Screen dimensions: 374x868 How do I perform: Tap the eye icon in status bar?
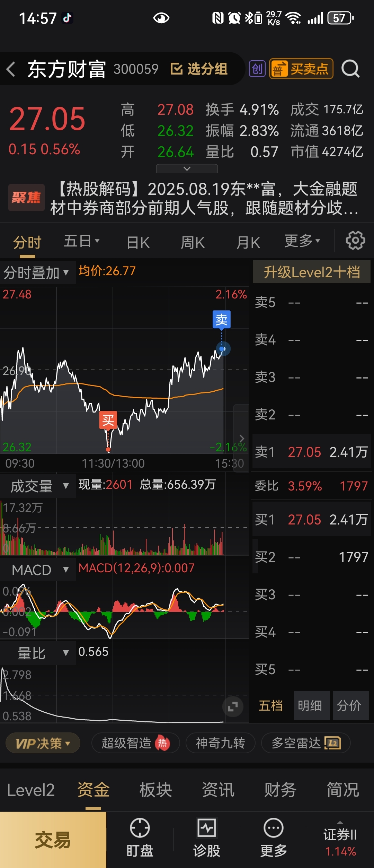(x=161, y=18)
